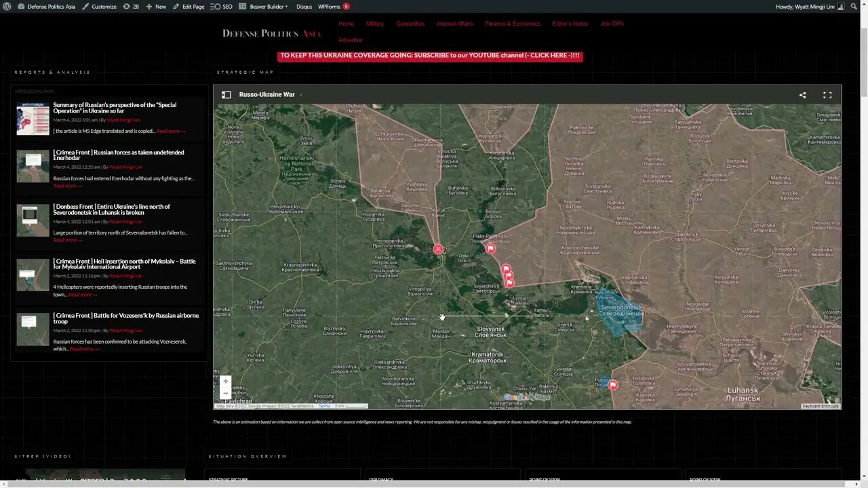Click Edit Page in admin bar
Image resolution: width=868 pixels, height=488 pixels.
coord(189,6)
